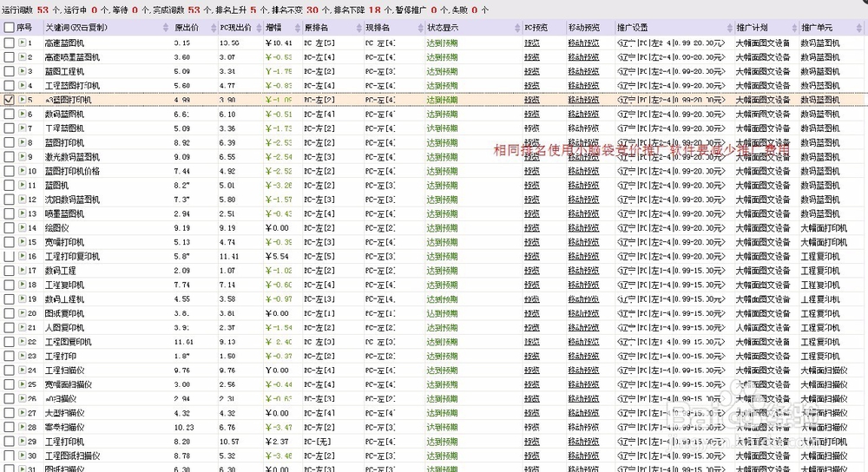Click the play icon beside 蓝图打印机价格
Viewport: 868px width, 472px height.
click(23, 171)
